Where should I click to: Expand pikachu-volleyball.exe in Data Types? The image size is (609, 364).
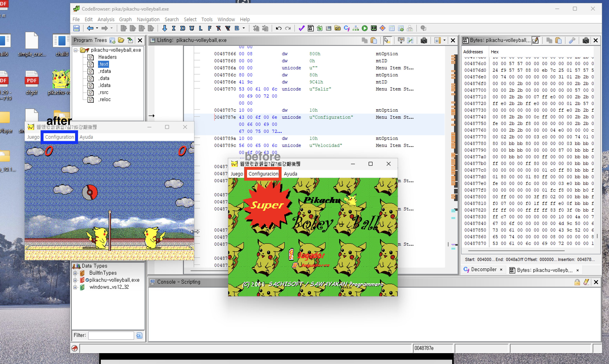75,280
